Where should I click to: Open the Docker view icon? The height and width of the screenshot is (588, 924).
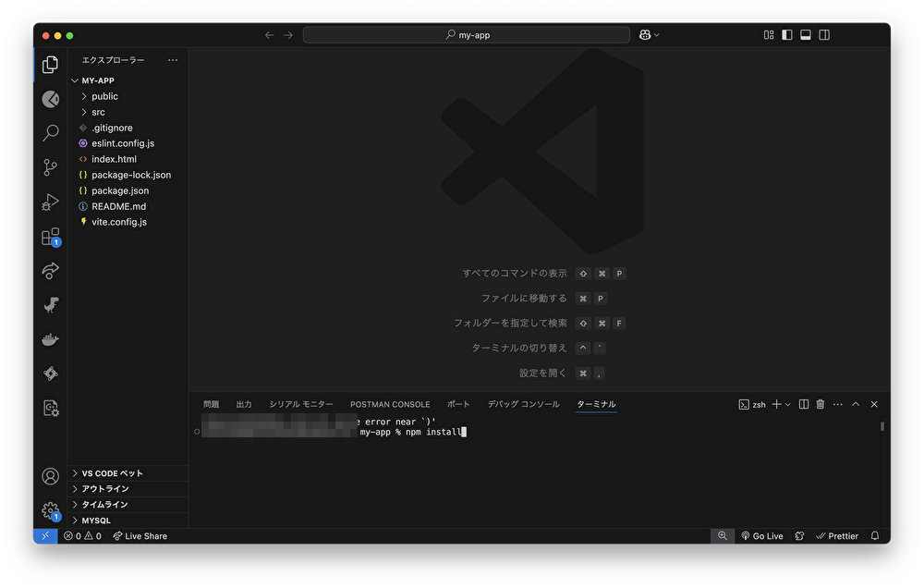[x=51, y=339]
